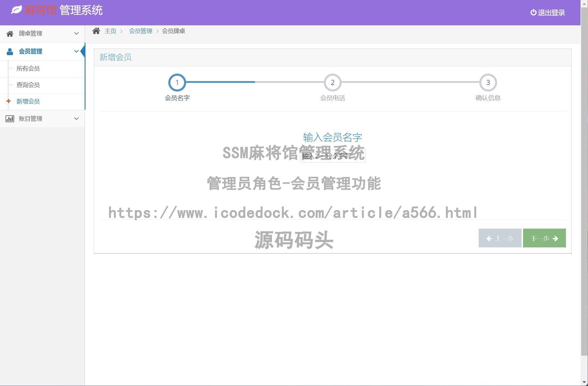The width and height of the screenshot is (588, 386).
Task: Expand the 牌桌管理 chevron
Action: click(x=76, y=33)
